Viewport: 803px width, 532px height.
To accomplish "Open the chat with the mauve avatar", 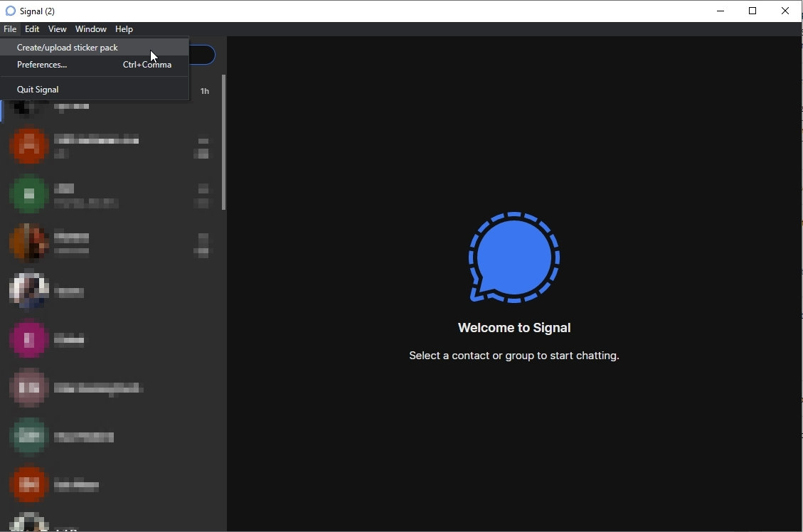I will click(107, 388).
